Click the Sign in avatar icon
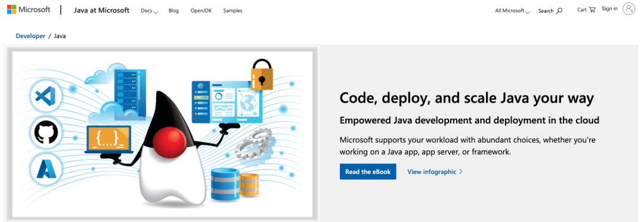 click(629, 8)
